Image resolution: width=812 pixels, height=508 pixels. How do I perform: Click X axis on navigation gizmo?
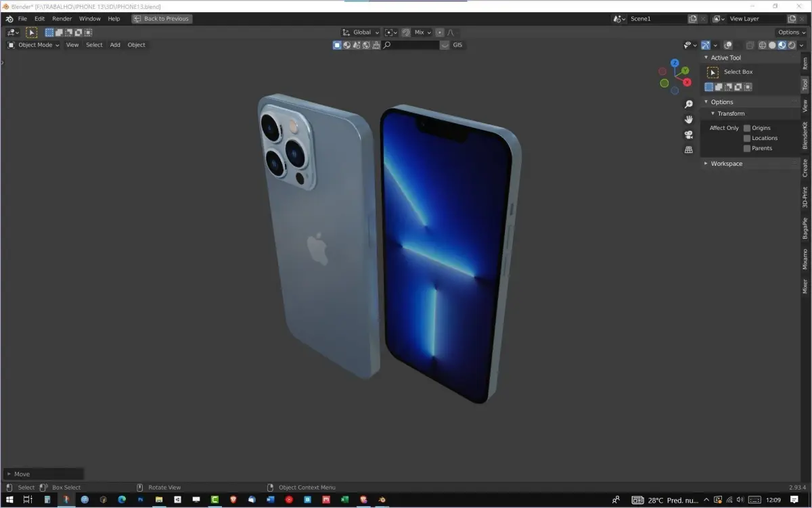[x=687, y=82]
